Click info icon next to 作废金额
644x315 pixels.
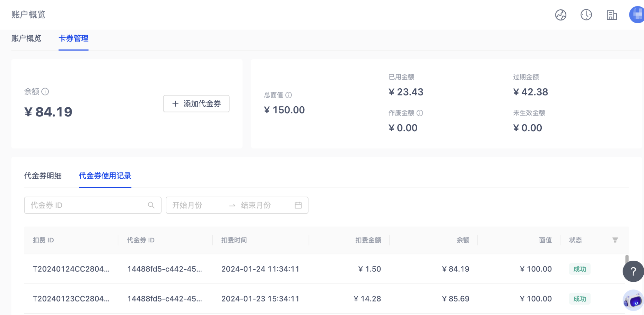[x=420, y=113]
